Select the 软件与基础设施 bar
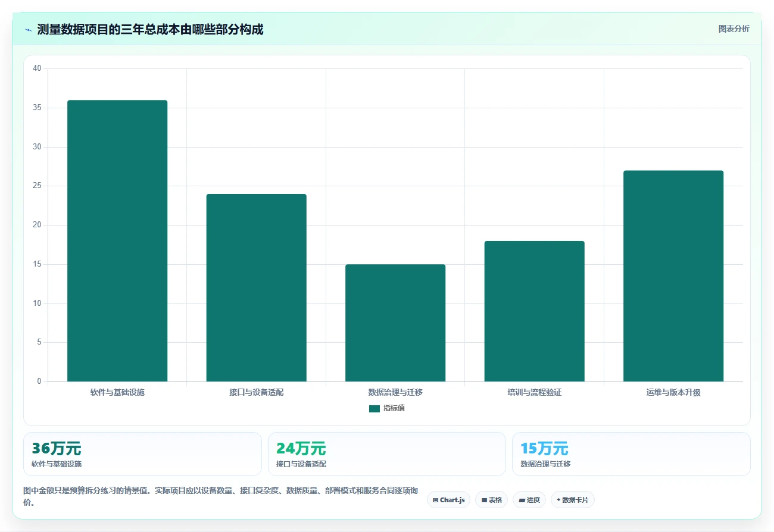This screenshot has width=774, height=532. coord(117,241)
